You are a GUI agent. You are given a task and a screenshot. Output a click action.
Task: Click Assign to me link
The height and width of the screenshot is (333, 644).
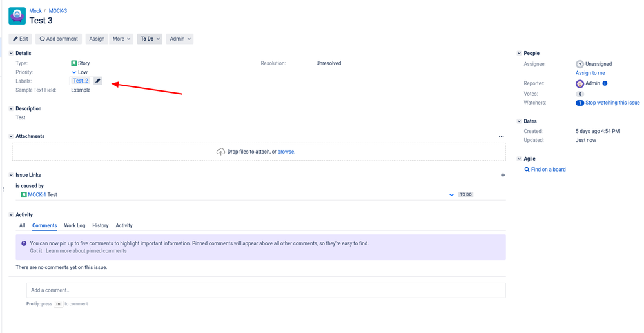(590, 73)
